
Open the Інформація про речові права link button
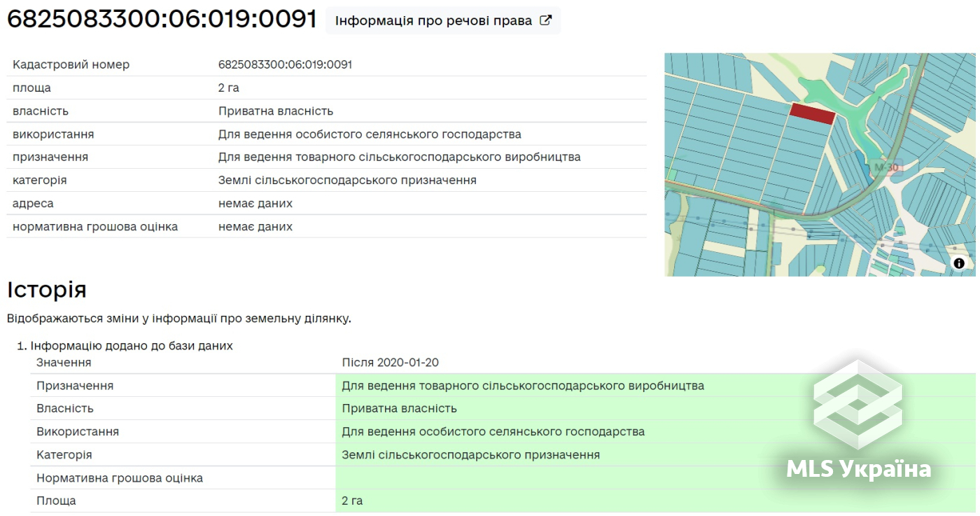443,21
